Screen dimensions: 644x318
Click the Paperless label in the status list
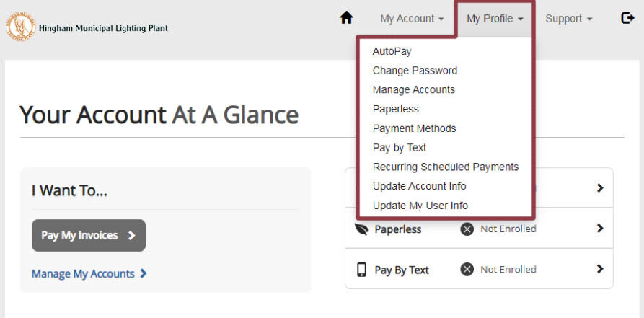tap(398, 229)
